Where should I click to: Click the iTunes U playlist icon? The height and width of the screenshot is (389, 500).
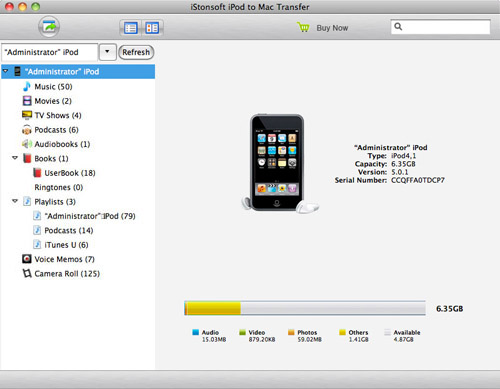tap(37, 244)
